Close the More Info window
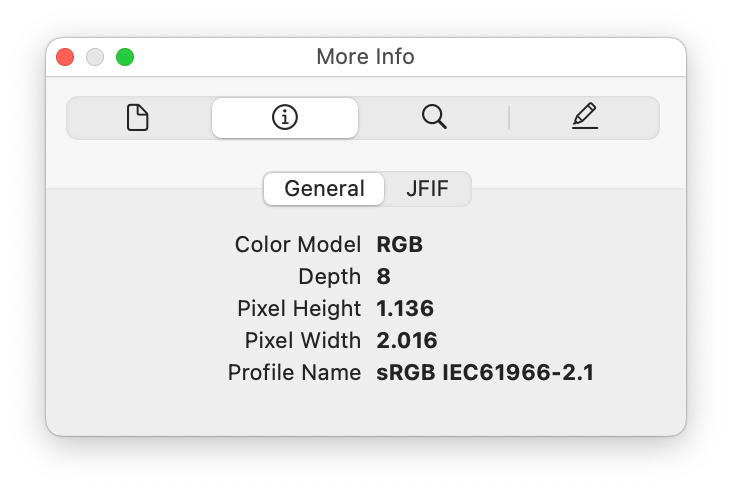The width and height of the screenshot is (732, 490). (65, 57)
